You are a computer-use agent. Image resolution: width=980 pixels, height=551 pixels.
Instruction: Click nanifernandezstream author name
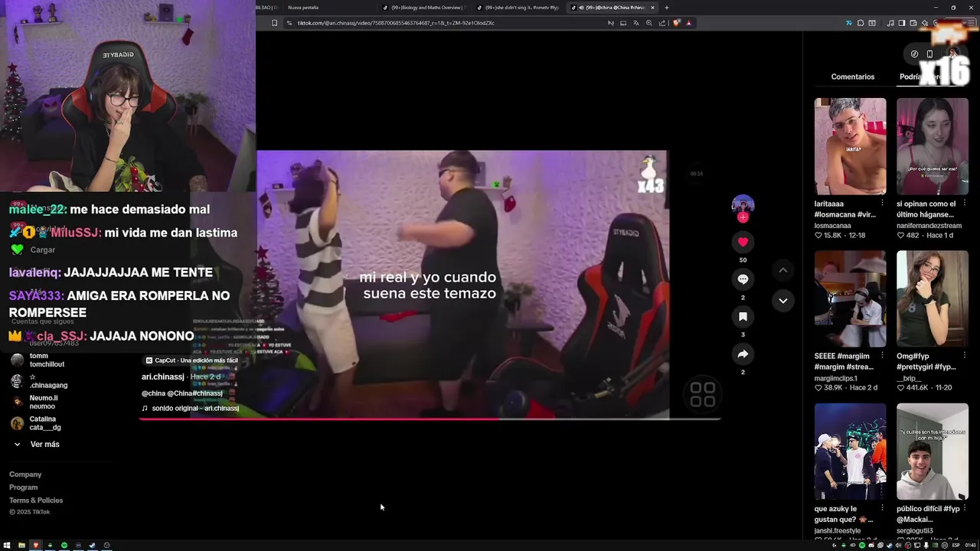click(929, 226)
